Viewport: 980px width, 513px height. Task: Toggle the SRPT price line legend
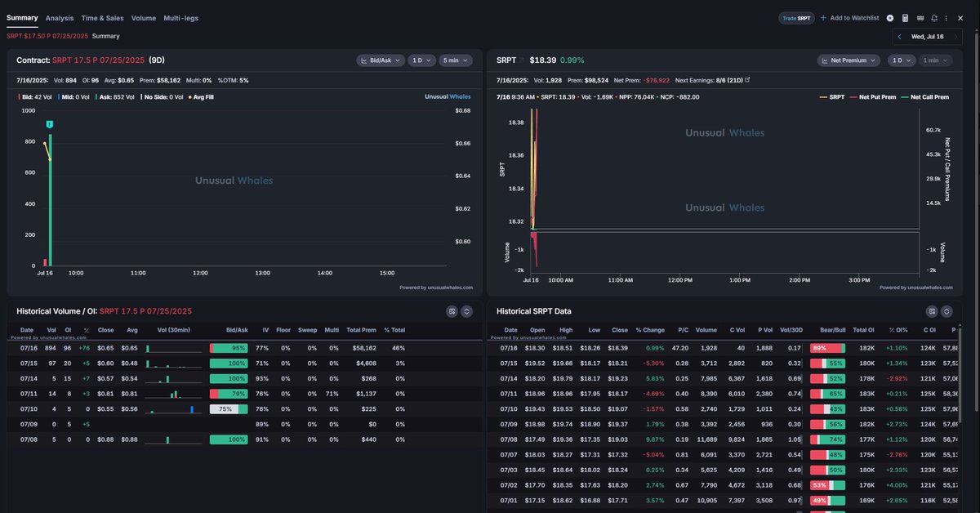tap(833, 96)
